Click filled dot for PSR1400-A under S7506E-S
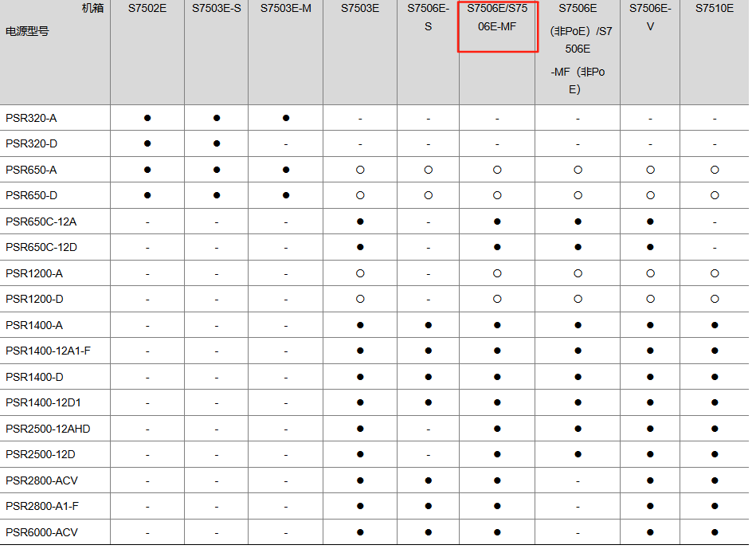The width and height of the screenshot is (756, 549). click(x=428, y=325)
